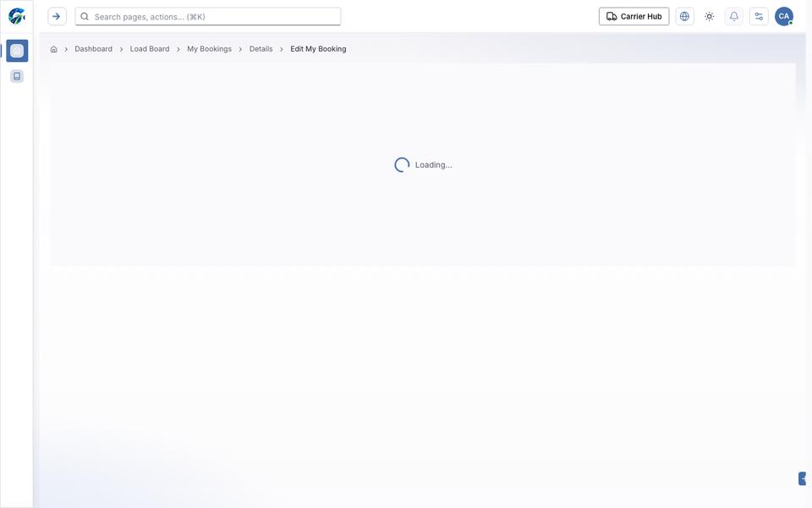Open the language globe selector
The image size is (812, 508).
point(684,16)
